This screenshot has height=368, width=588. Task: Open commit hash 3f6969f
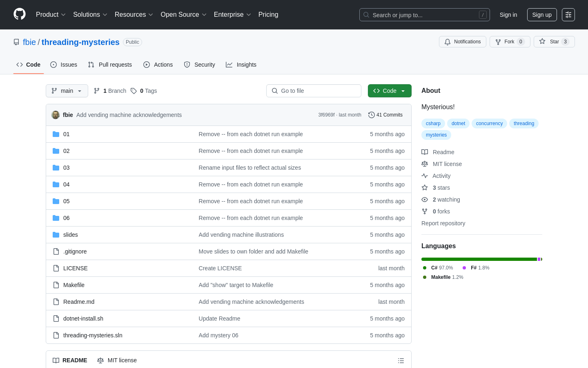coord(326,115)
